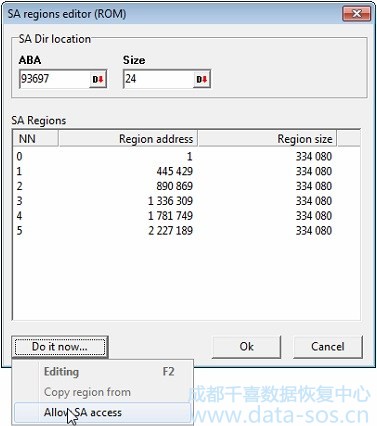Select region address 1 781 749
Image resolution: width=377 pixels, height=426 pixels.
(170, 216)
